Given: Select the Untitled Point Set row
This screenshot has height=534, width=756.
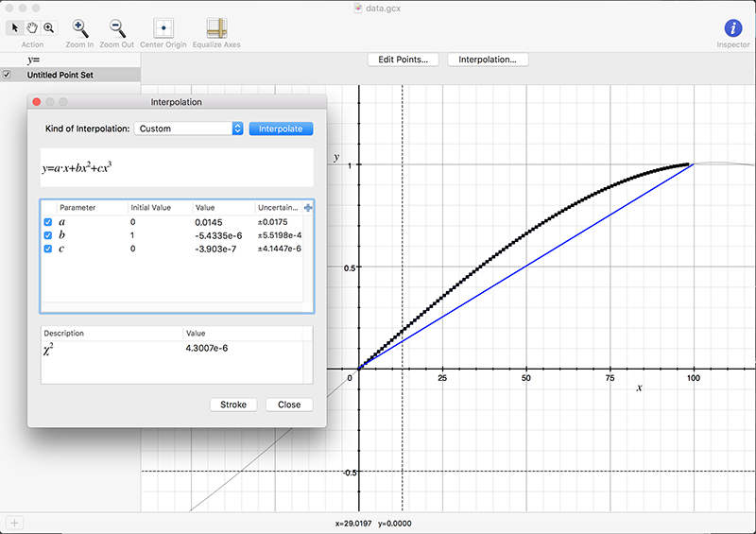Looking at the screenshot, I should 70,75.
